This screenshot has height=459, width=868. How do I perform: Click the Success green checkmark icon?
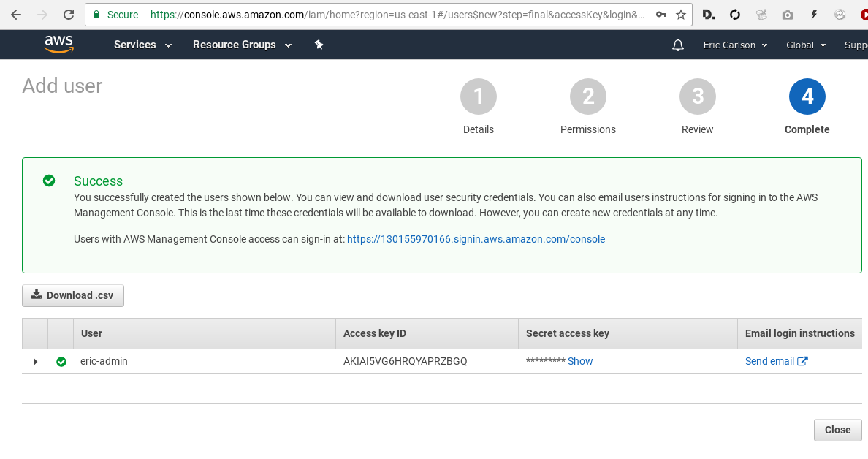pos(49,181)
